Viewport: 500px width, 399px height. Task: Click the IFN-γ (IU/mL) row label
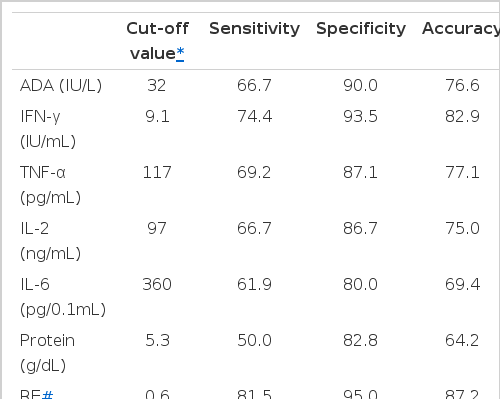point(48,129)
